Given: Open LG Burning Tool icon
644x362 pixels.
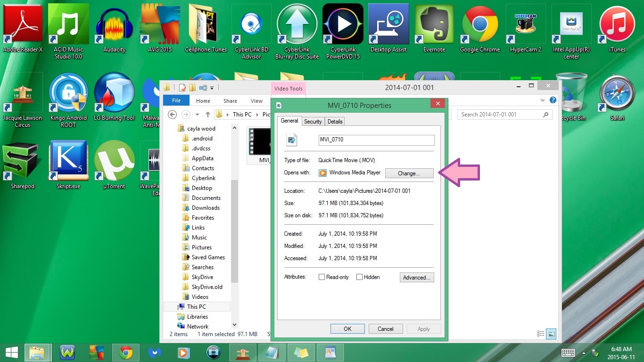Looking at the screenshot, I should pyautogui.click(x=114, y=97).
